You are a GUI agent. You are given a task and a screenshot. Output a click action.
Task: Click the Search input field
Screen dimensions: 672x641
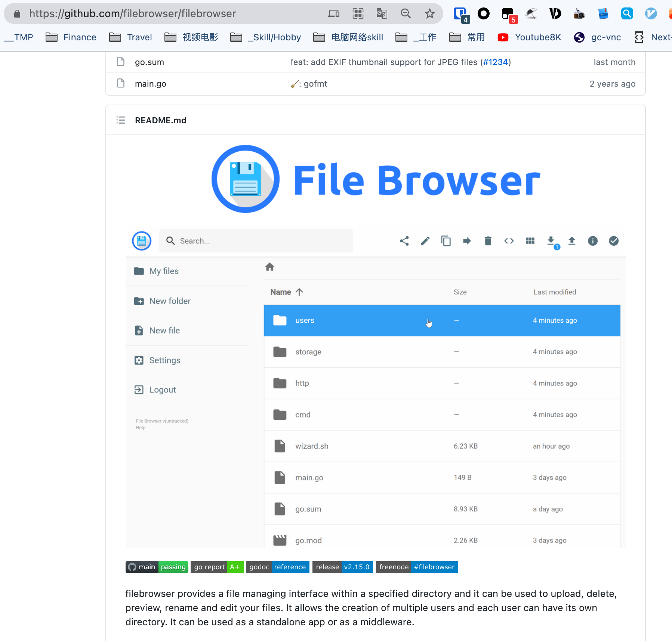(256, 241)
